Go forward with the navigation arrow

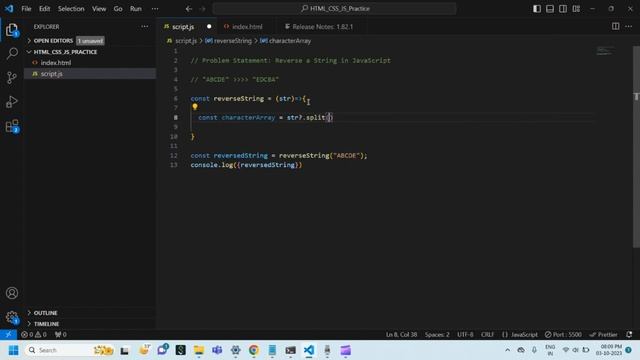pos(202,9)
